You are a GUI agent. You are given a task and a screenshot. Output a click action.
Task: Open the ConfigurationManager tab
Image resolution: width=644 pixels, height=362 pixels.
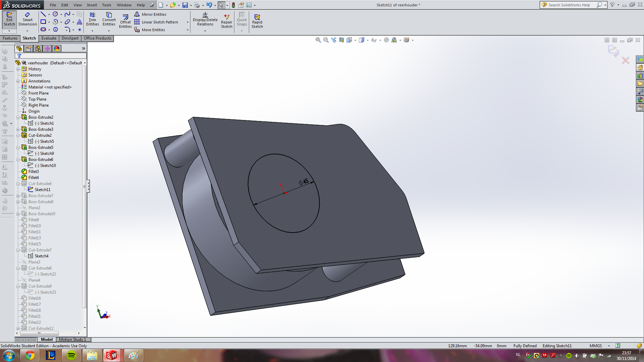pyautogui.click(x=38, y=49)
